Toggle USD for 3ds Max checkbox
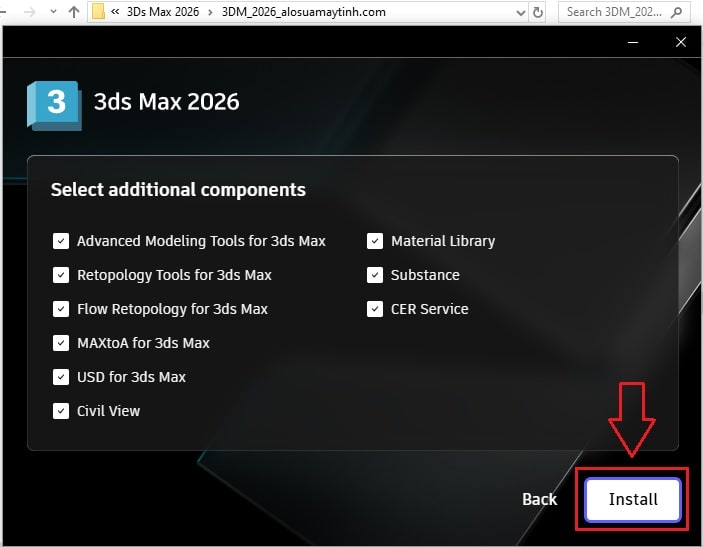The image size is (703, 547). (61, 377)
